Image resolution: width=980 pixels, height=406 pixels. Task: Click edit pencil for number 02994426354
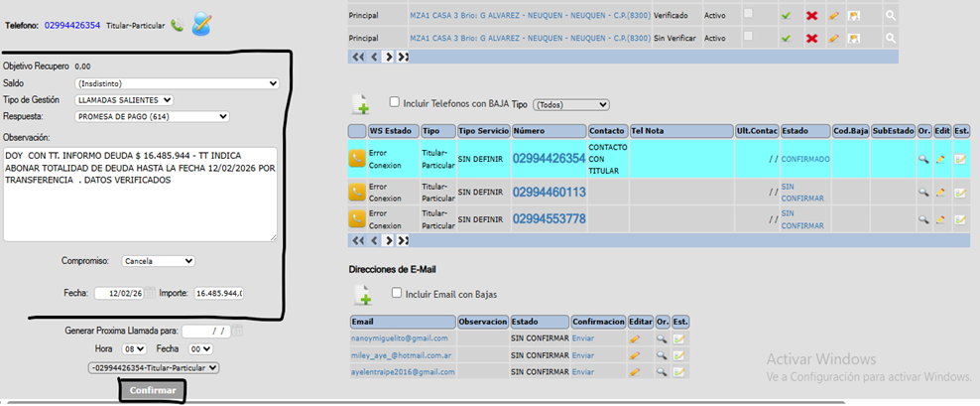[x=939, y=159]
